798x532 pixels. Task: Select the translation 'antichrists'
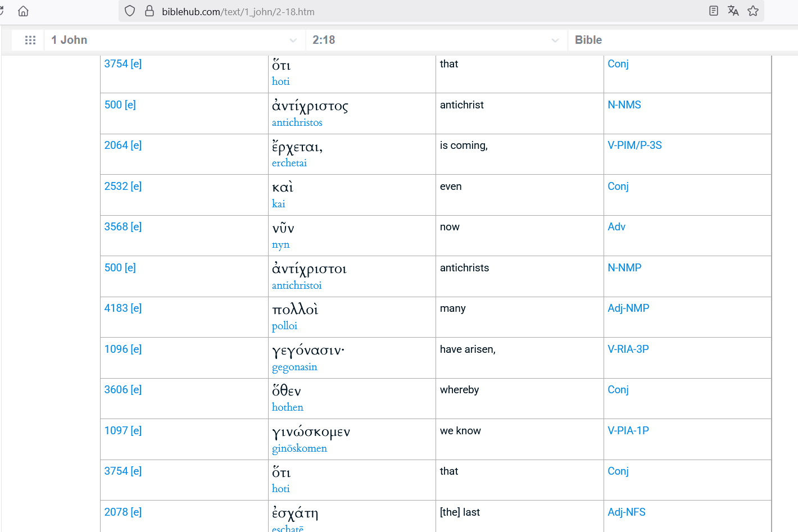(x=464, y=268)
